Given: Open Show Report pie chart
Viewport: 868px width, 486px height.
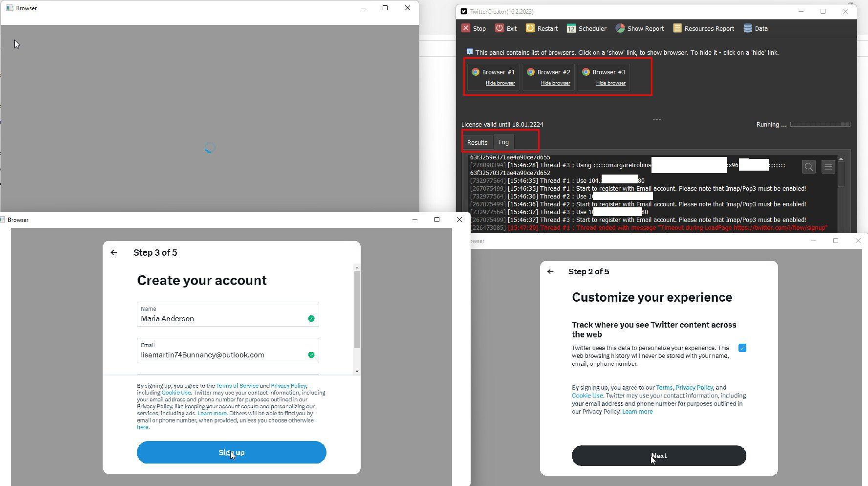Looking at the screenshot, I should pyautogui.click(x=620, y=28).
